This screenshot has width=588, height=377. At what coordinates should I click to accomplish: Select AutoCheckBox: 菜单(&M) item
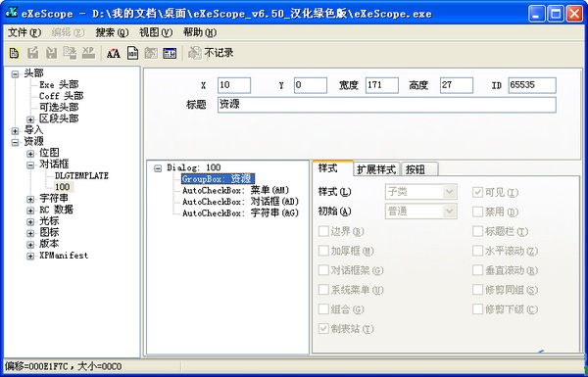[x=236, y=190]
